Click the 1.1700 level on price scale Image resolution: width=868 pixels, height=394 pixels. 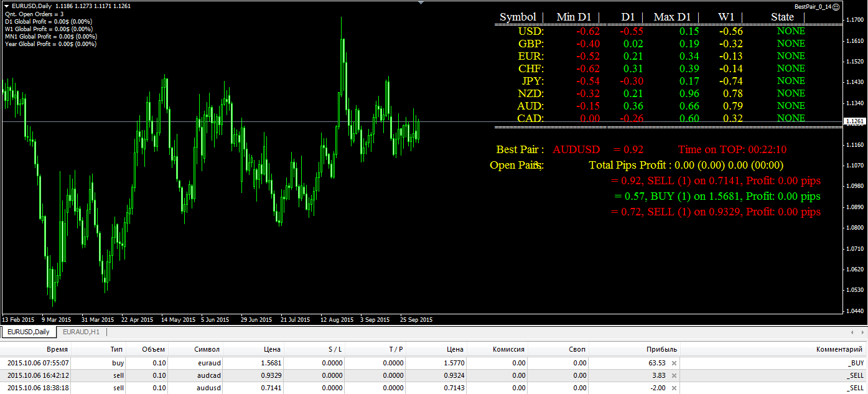coord(855,20)
